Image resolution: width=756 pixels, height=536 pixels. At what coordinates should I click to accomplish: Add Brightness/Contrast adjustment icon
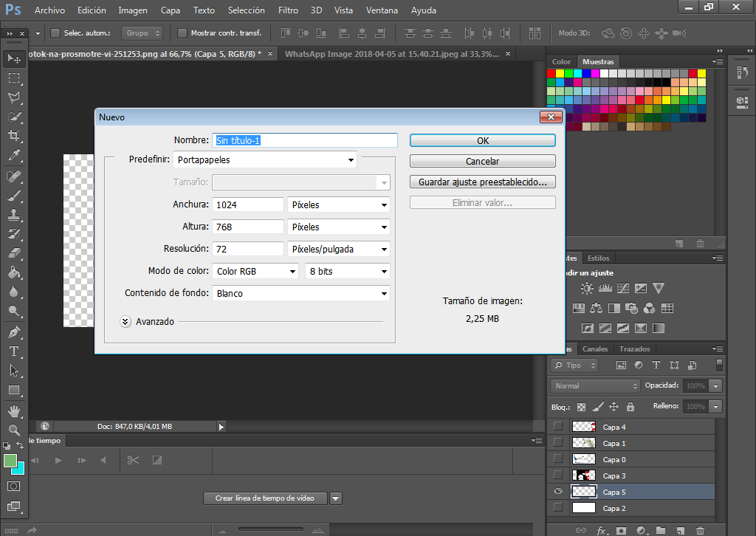click(x=587, y=288)
